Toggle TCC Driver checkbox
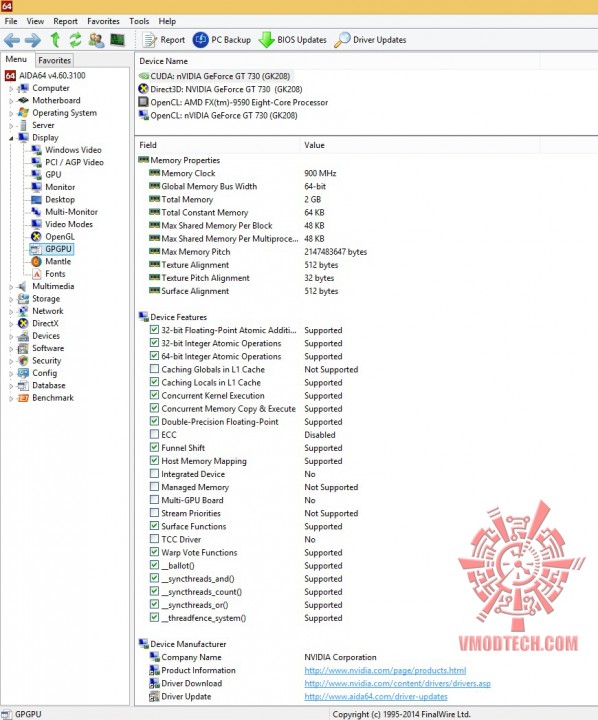 [x=154, y=539]
